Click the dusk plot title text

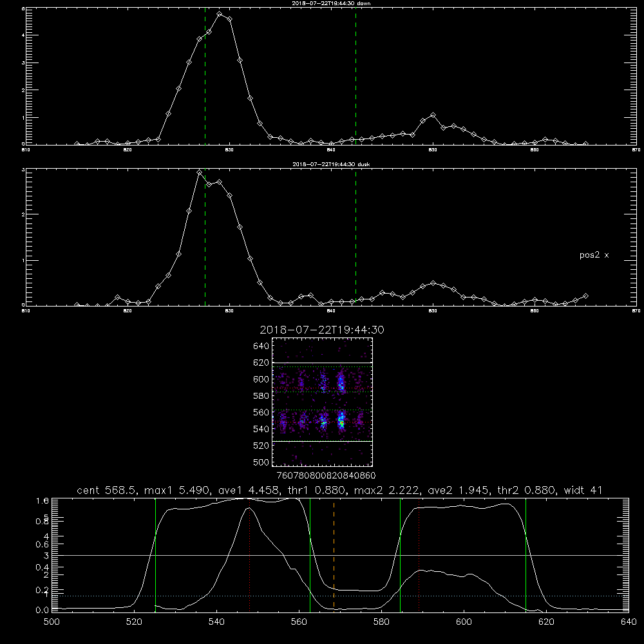coord(332,164)
